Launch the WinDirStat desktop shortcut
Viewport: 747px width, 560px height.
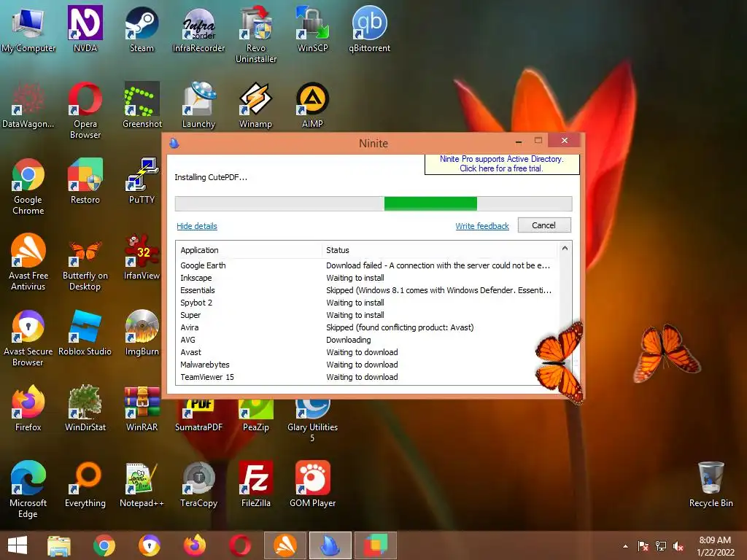(85, 408)
